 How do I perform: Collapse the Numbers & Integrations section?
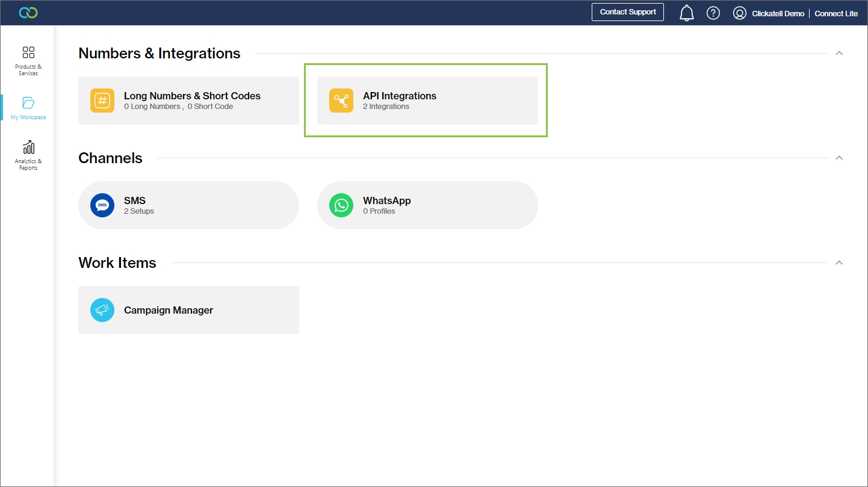(839, 54)
